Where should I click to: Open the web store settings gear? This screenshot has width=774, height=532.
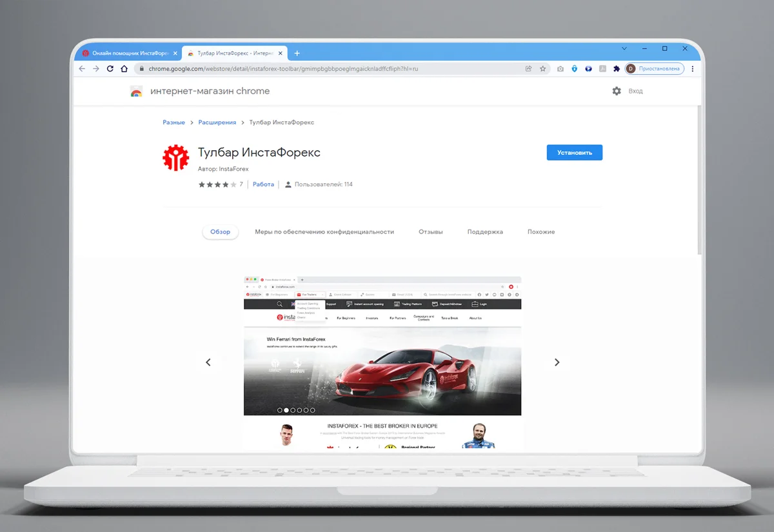(x=617, y=92)
